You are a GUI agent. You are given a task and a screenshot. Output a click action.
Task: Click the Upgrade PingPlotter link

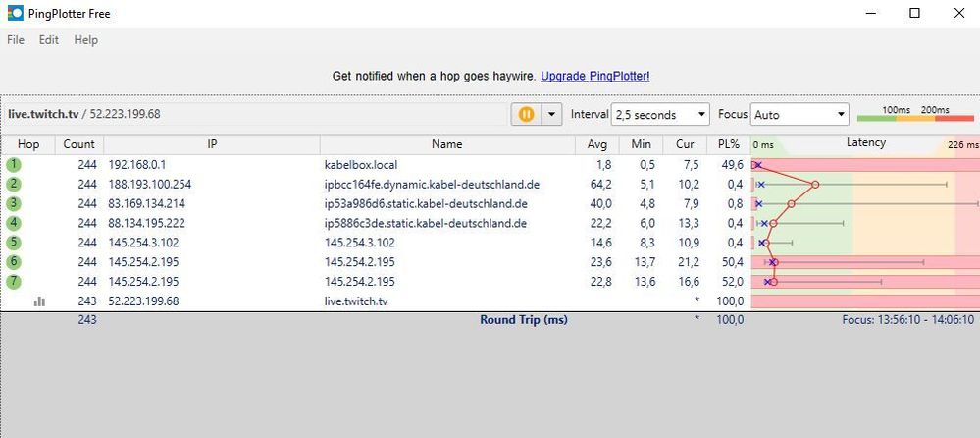pyautogui.click(x=594, y=76)
